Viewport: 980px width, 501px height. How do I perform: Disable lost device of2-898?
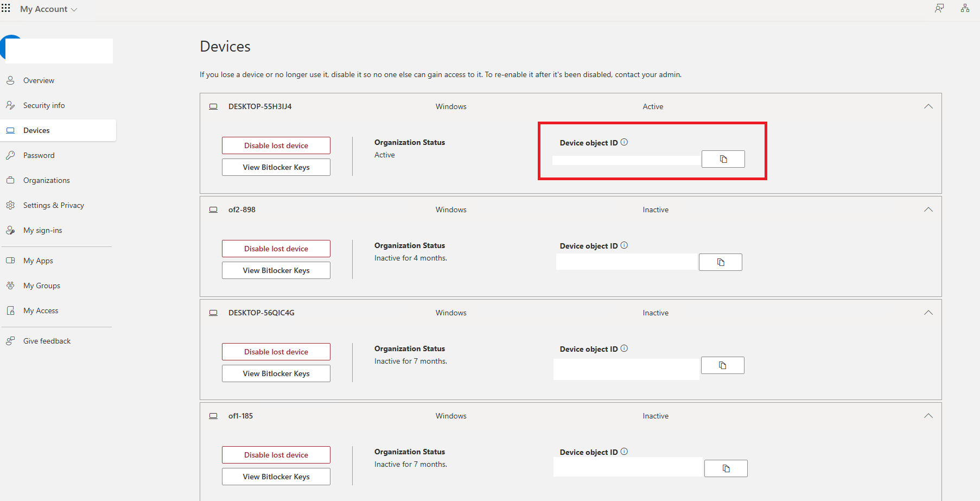tap(276, 249)
